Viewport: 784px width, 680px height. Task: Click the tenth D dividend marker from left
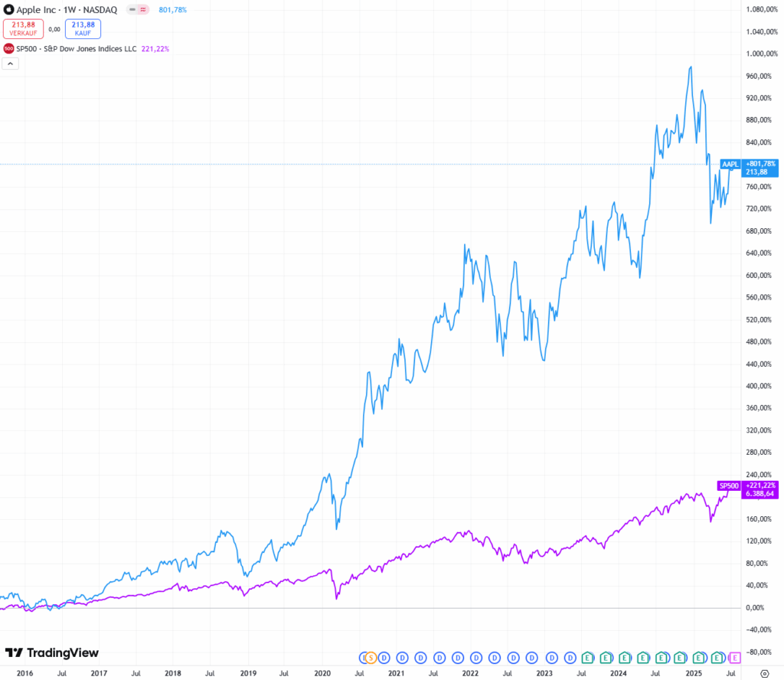pyautogui.click(x=552, y=658)
